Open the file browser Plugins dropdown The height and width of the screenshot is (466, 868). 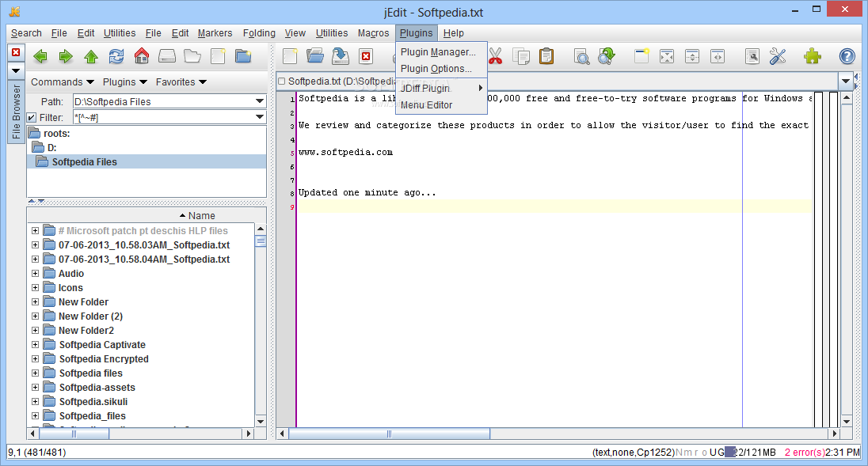[x=124, y=81]
